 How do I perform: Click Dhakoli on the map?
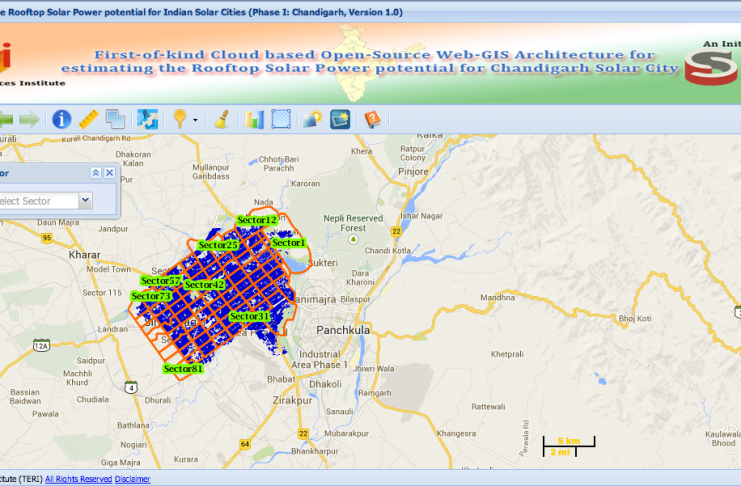click(x=325, y=384)
